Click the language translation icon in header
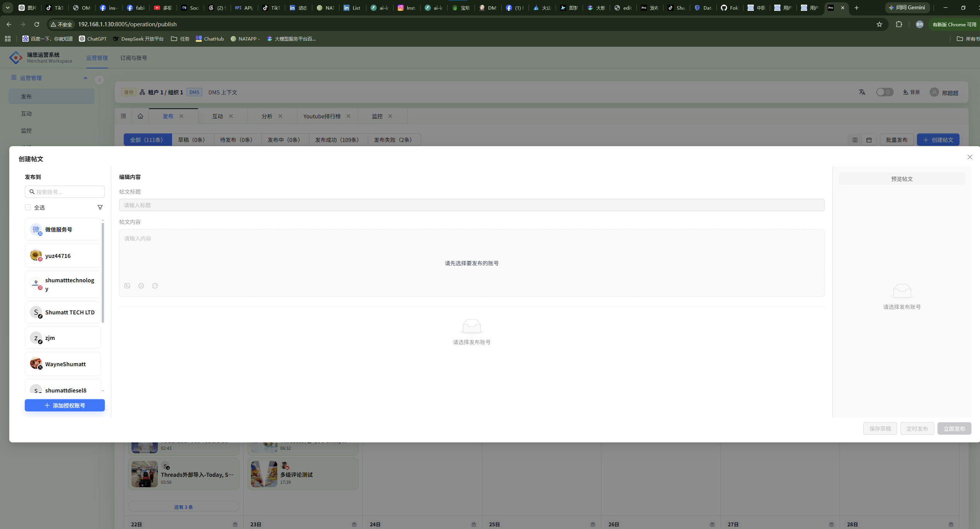This screenshot has width=980, height=529. [x=862, y=92]
